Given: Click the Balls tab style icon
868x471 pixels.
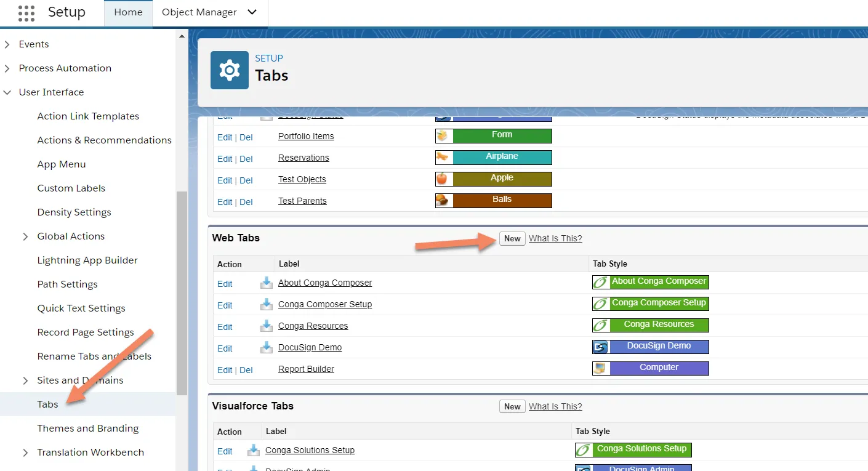Looking at the screenshot, I should [x=444, y=200].
